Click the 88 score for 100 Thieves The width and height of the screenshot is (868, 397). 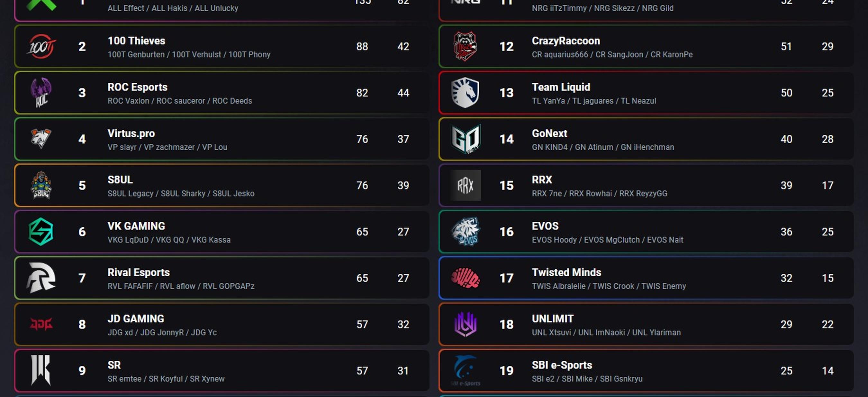coord(362,47)
